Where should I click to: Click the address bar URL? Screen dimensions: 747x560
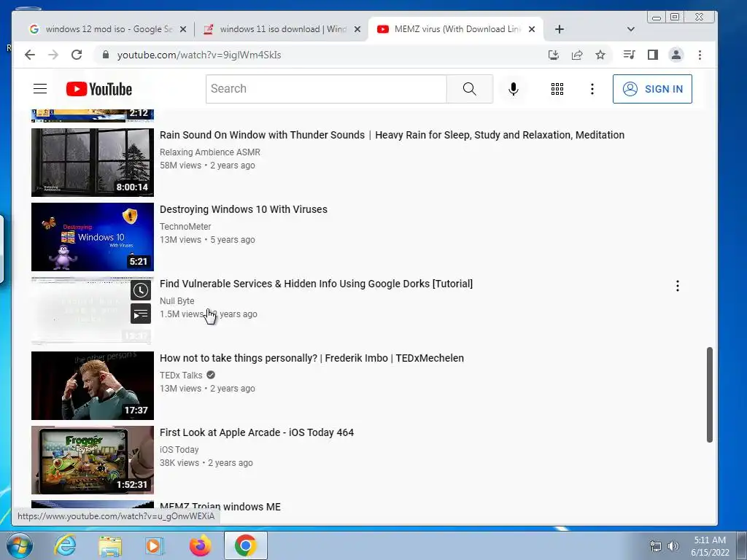click(x=199, y=55)
